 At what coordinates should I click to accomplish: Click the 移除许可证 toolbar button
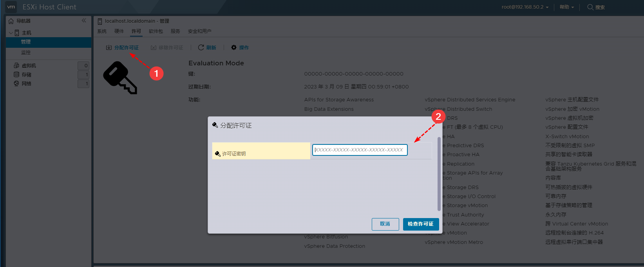[x=167, y=48]
